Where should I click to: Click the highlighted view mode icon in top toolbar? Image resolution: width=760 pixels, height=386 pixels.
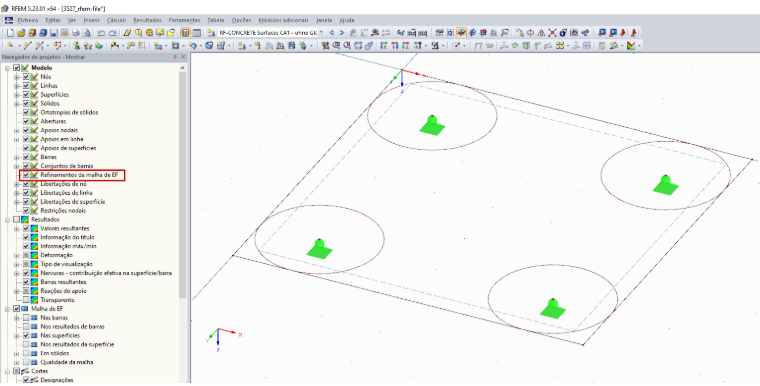[x=461, y=33]
